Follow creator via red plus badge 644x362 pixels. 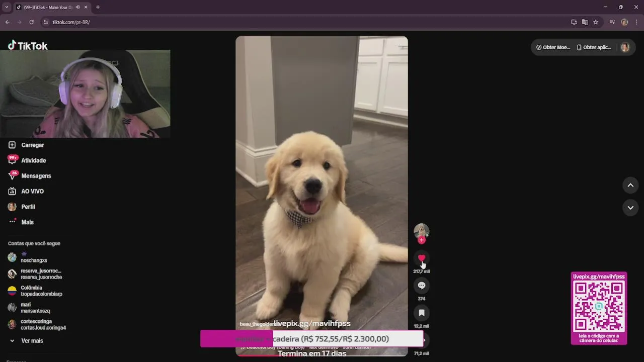422,240
